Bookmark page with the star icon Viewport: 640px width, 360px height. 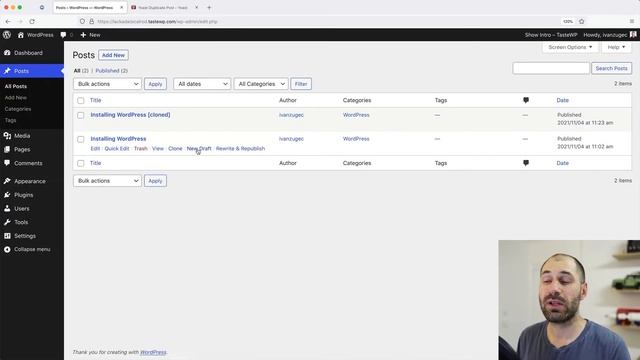pyautogui.click(x=582, y=21)
